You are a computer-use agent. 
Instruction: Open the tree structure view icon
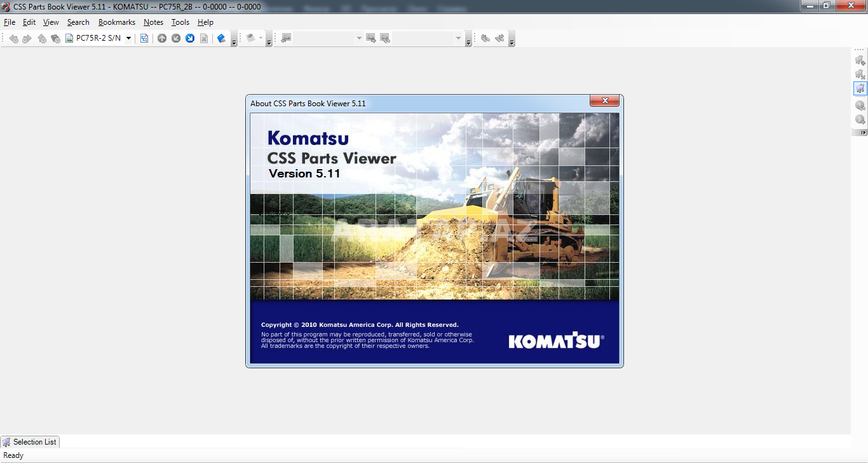coord(144,38)
